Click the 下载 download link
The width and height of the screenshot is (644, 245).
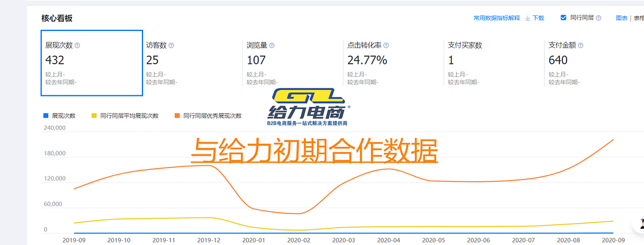(x=538, y=18)
